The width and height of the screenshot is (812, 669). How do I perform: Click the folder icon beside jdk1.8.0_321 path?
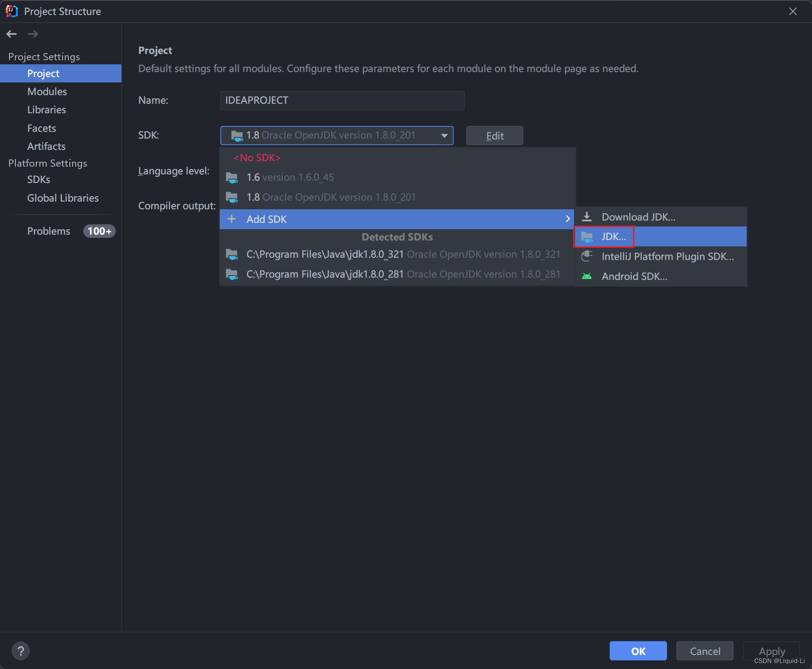[x=232, y=255]
